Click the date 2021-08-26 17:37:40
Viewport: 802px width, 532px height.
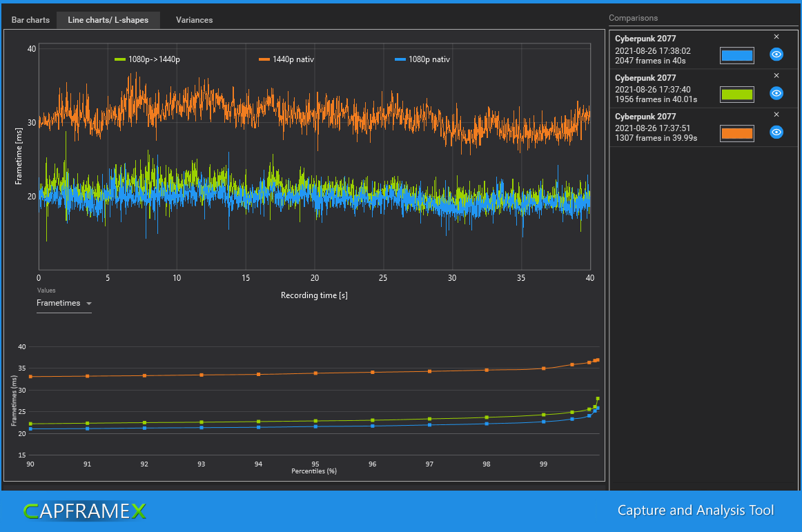(x=653, y=90)
